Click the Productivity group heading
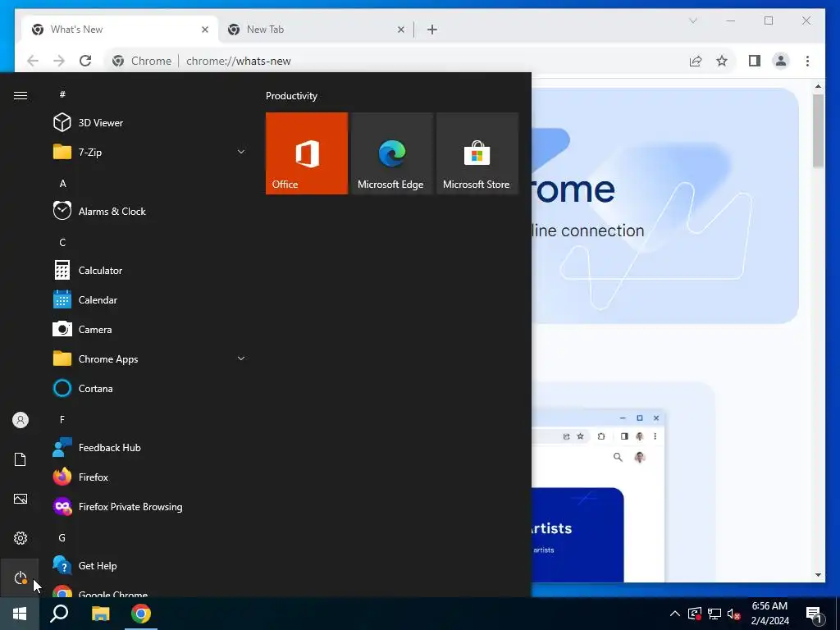840x630 pixels. pyautogui.click(x=291, y=96)
